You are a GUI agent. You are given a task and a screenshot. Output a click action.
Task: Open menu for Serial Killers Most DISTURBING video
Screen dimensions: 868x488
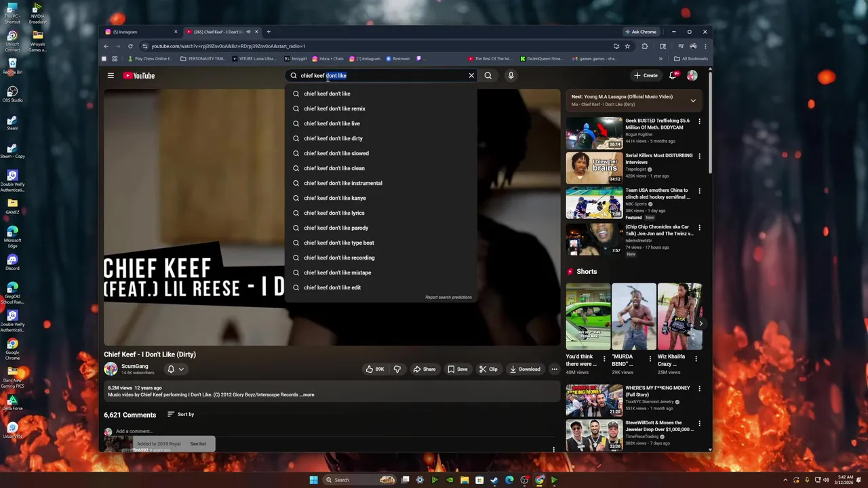[x=699, y=156]
